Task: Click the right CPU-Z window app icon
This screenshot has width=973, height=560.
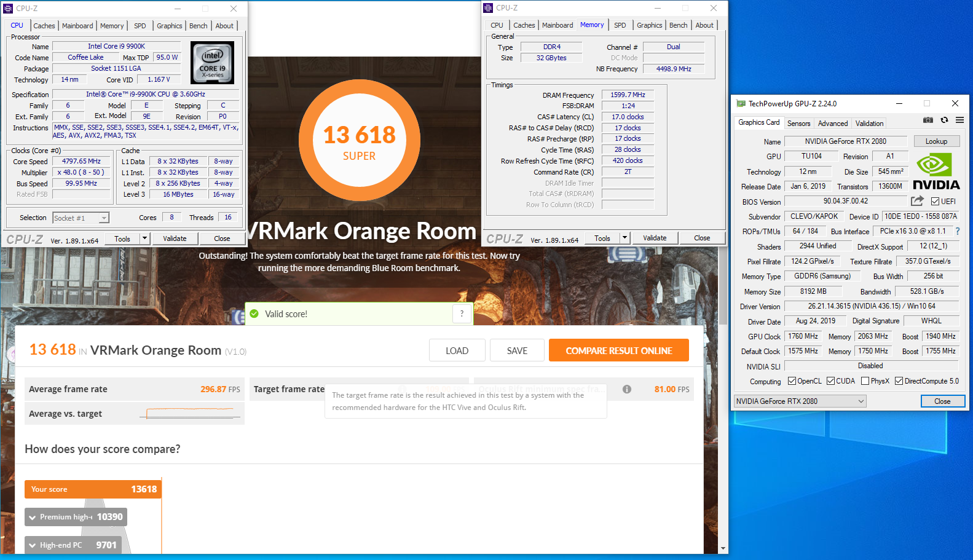Action: pyautogui.click(x=488, y=8)
